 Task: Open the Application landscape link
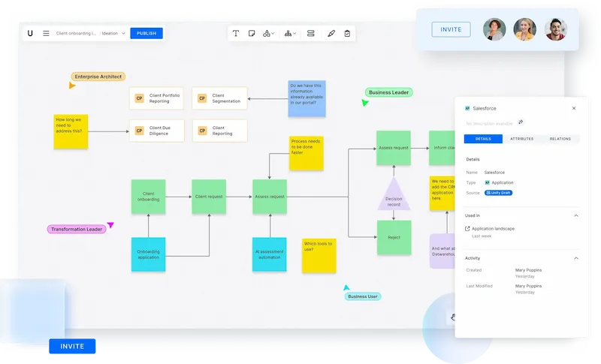tap(492, 228)
